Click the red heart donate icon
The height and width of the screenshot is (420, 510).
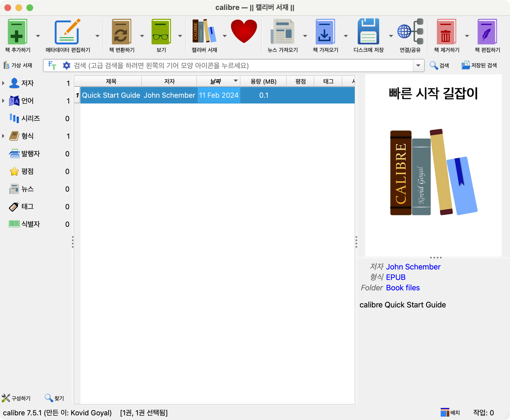[244, 31]
